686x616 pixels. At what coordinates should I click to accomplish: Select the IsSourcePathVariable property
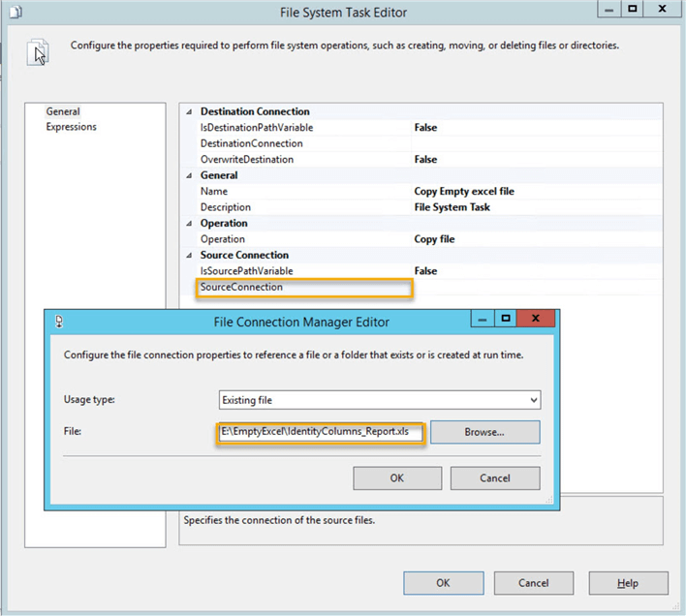pyautogui.click(x=247, y=271)
